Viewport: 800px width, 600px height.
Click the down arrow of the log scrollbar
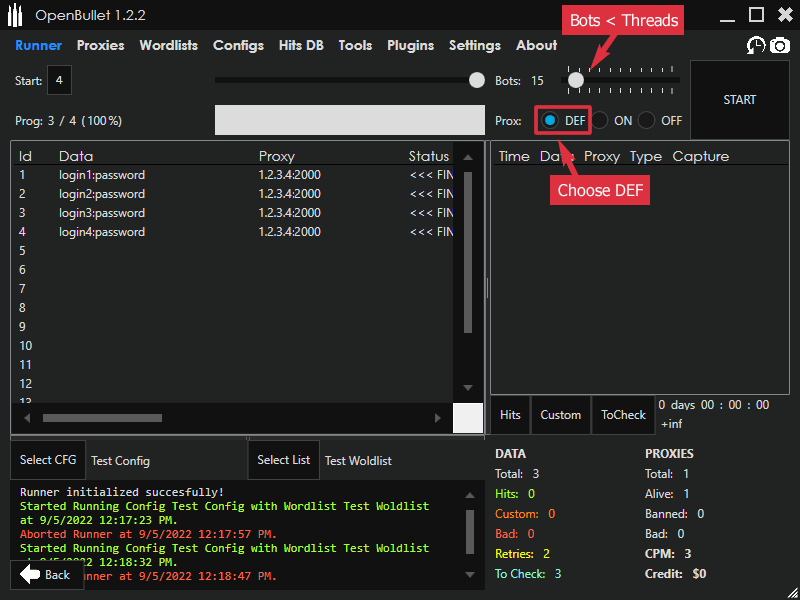(x=470, y=575)
